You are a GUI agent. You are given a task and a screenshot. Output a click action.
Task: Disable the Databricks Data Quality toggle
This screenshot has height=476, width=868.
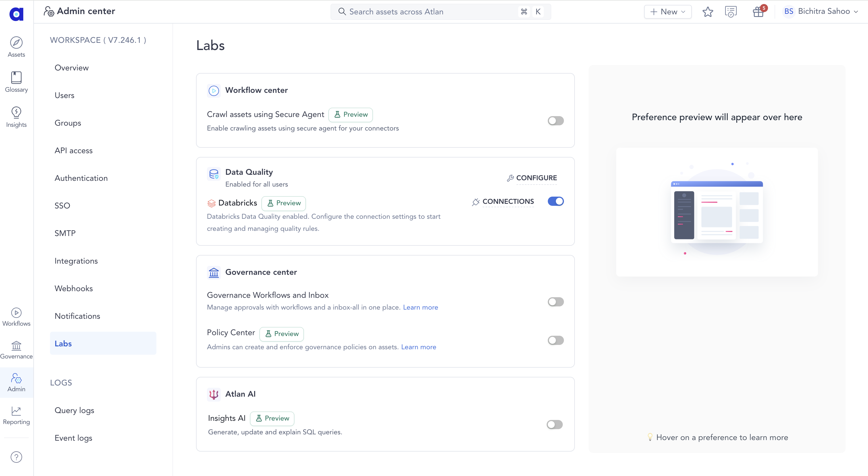(x=555, y=201)
